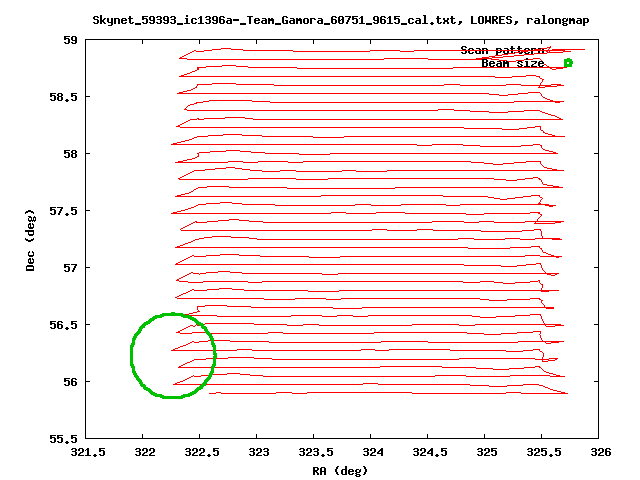Click the RA axis tick label 323.5

coord(316,452)
